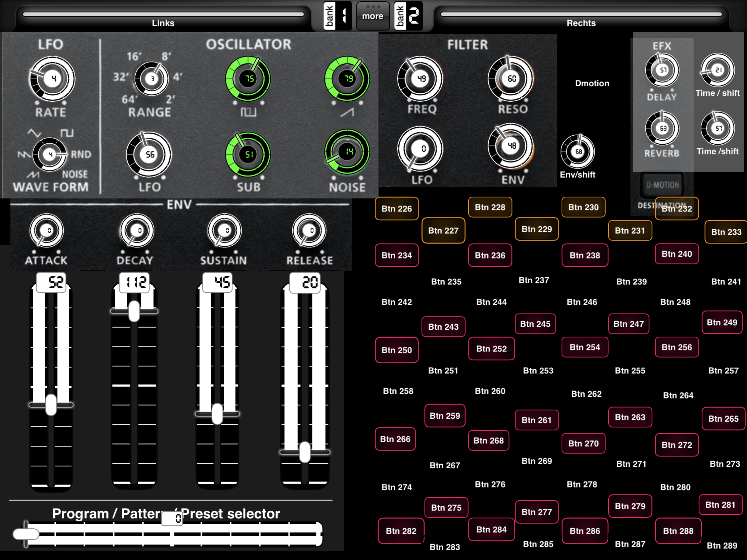Click the Btn 229 button
The image size is (747, 560).
pyautogui.click(x=537, y=229)
